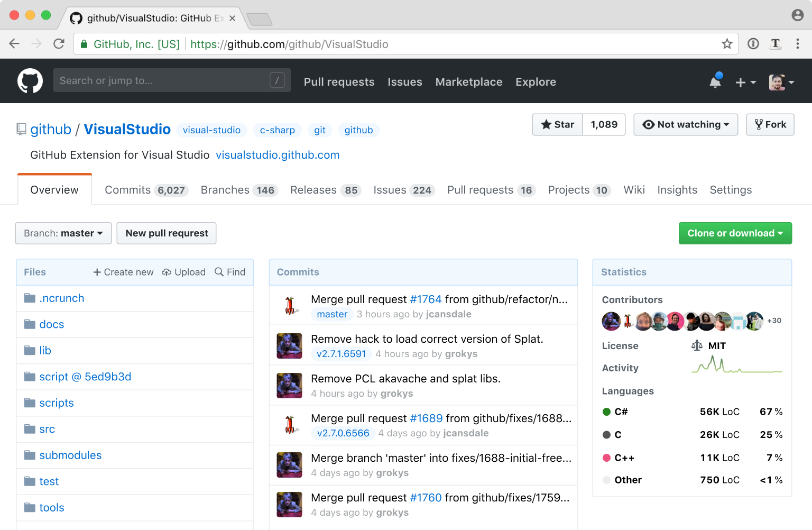Switch to the Insights tab

coord(677,190)
